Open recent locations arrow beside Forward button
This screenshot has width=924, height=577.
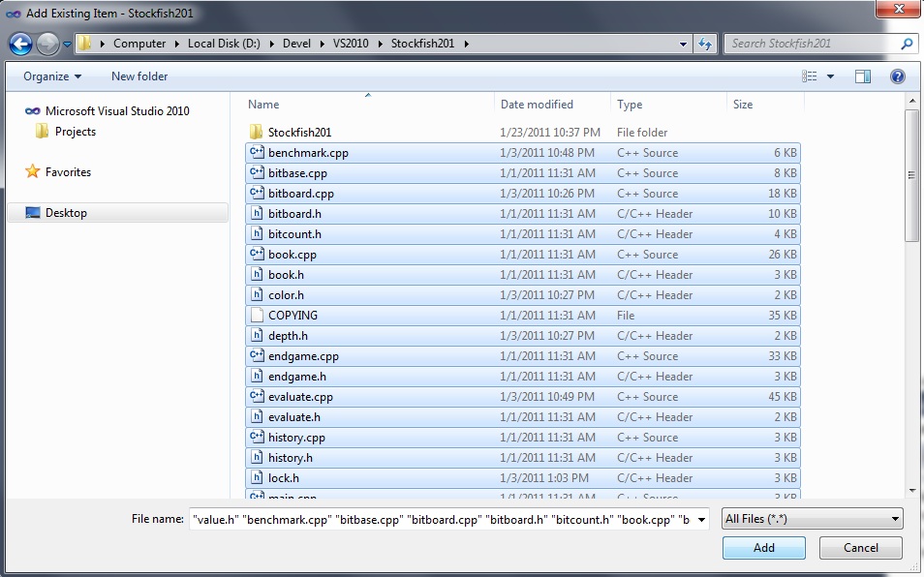pyautogui.click(x=67, y=45)
